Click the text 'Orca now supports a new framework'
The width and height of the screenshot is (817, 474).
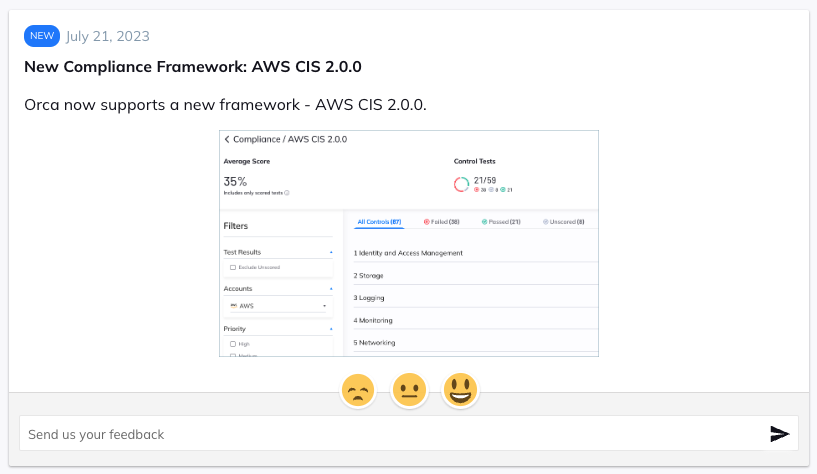[162, 105]
